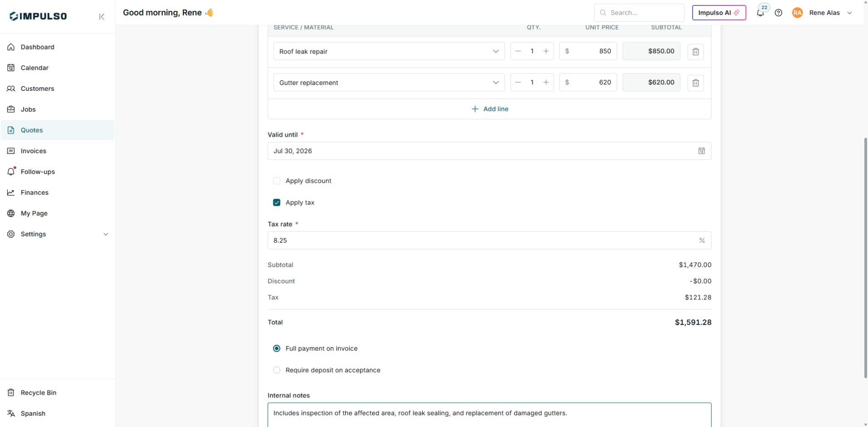Edit the Tax rate field
This screenshot has height=427, width=868.
tap(489, 240)
